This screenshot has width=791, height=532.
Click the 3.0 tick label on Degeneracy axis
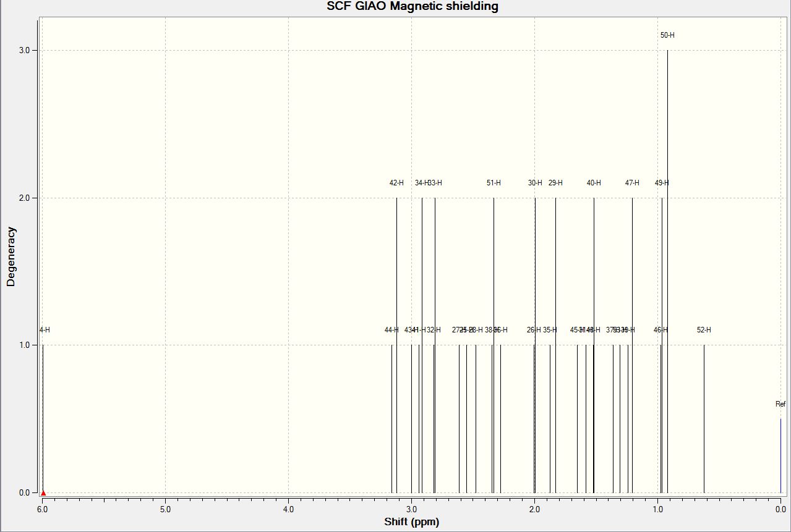pos(24,50)
